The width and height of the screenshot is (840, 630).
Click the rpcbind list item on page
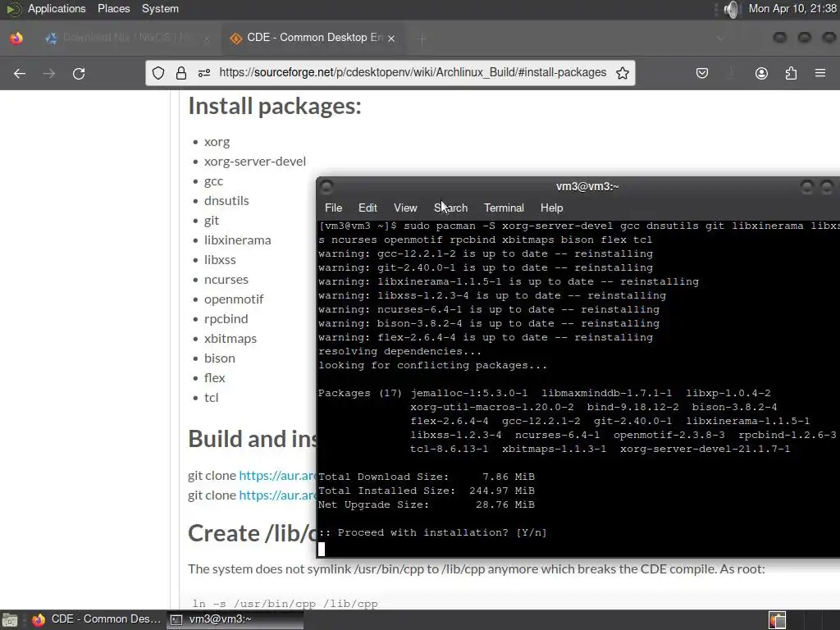[x=226, y=319]
